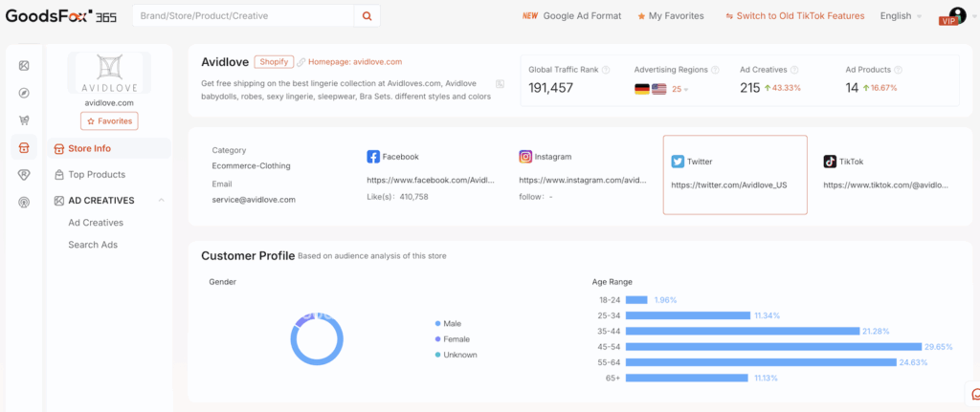980x412 pixels.
Task: Click the Instagram logo icon
Action: (x=525, y=157)
